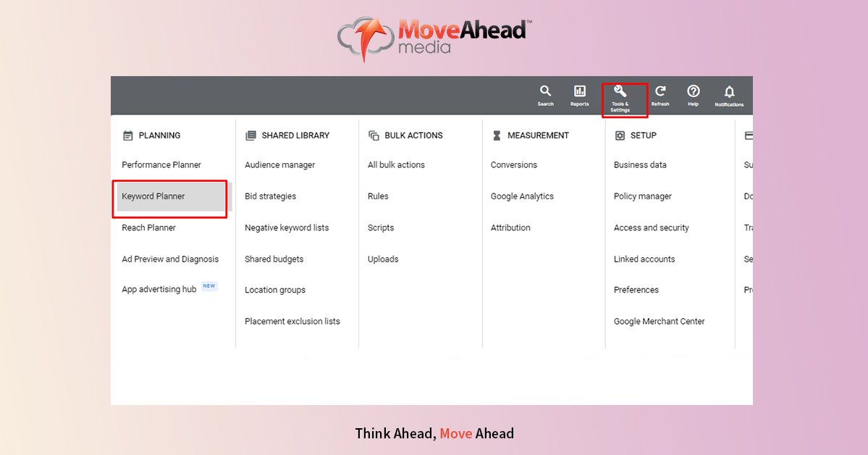Image resolution: width=868 pixels, height=455 pixels.
Task: Open Rules under Bulk Actions
Action: [x=378, y=196]
